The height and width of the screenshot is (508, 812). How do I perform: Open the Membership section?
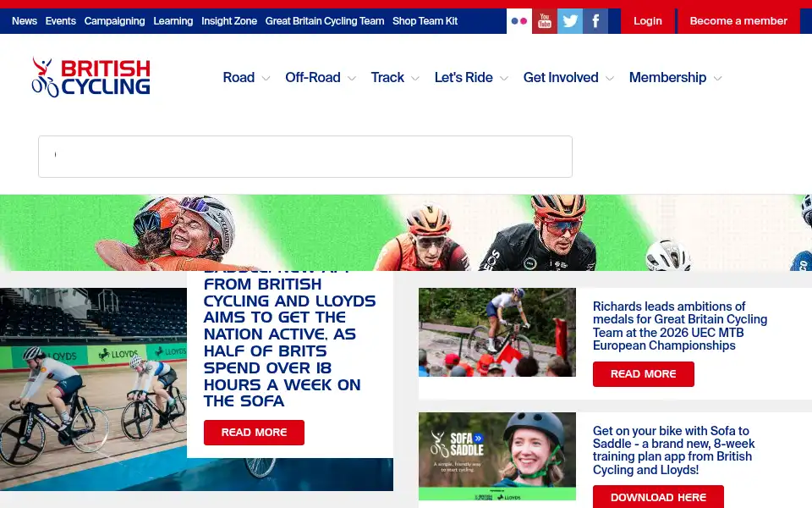[x=667, y=77]
